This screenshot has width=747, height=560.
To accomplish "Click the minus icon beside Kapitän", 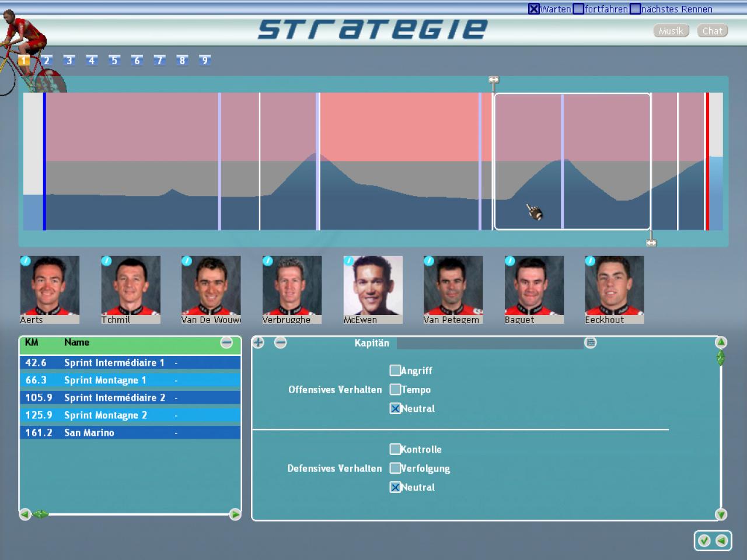I will click(281, 343).
